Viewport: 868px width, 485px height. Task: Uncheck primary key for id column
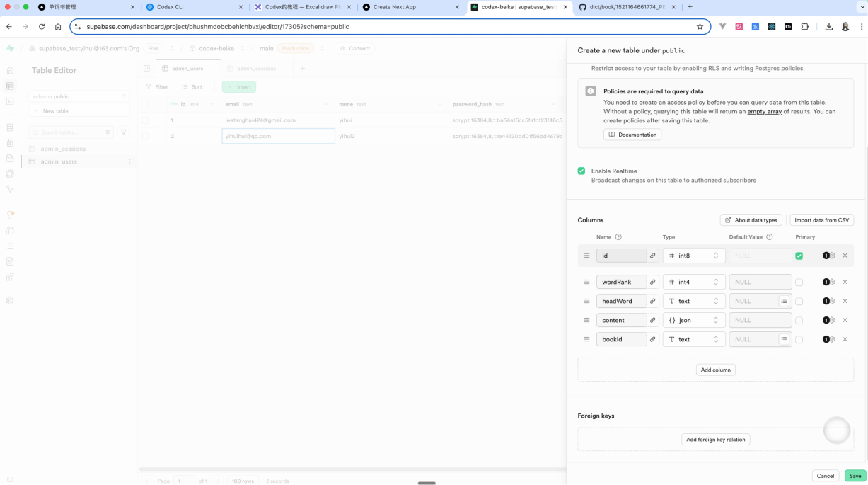pyautogui.click(x=799, y=256)
